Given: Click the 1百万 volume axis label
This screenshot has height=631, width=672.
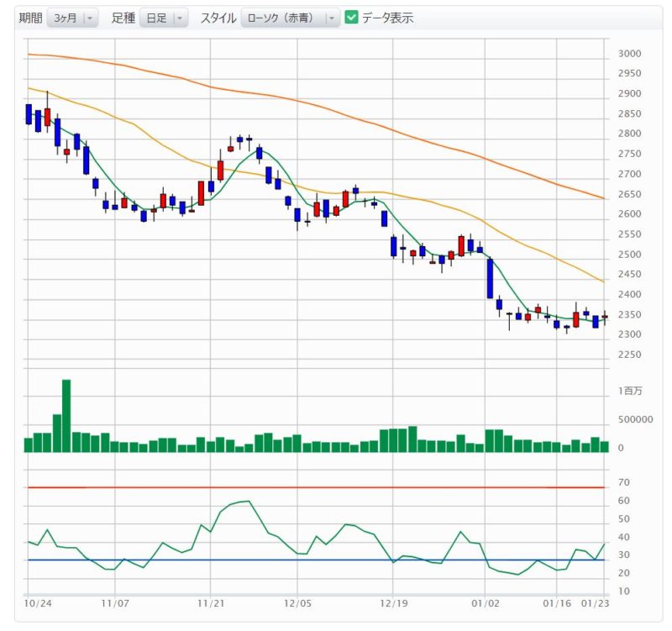Looking at the screenshot, I should coord(630,391).
